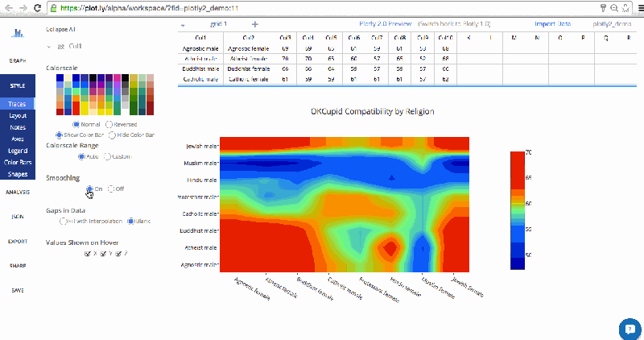Select Notes under Style
Viewport: 644px width, 340px height.
18,127
